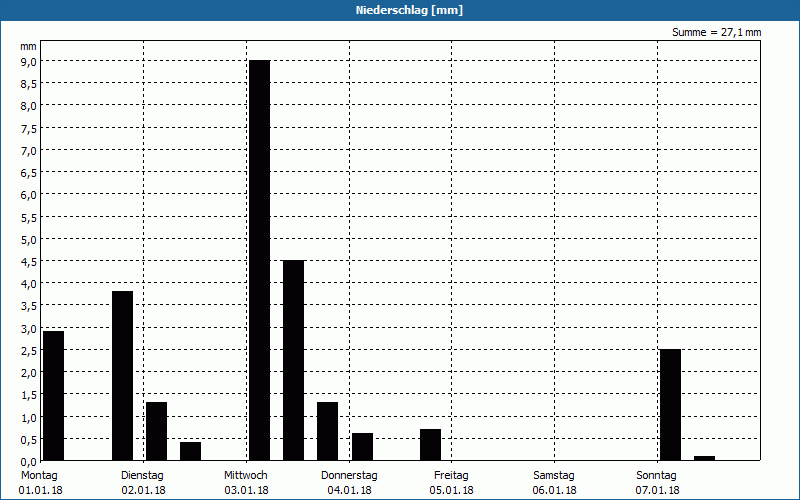
Task: Click the 0,4 mm bar on Dienstag
Action: tap(190, 451)
